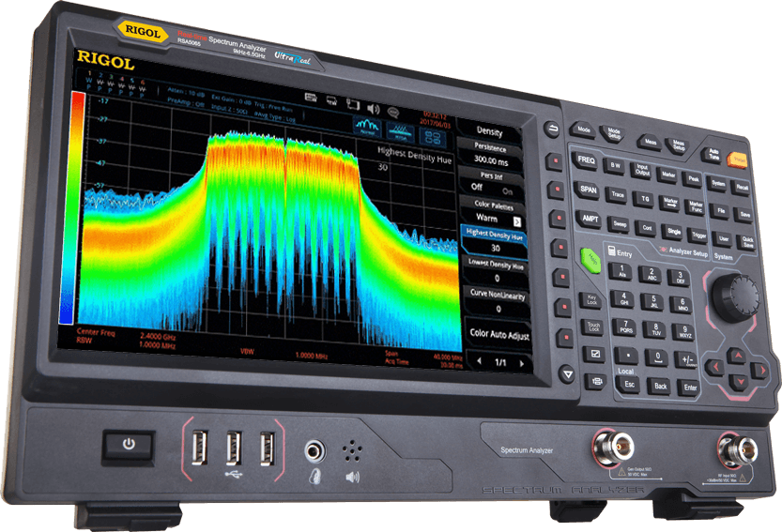Push the Quick Save key
Image resolution: width=782 pixels, height=532 pixels.
[747, 242]
